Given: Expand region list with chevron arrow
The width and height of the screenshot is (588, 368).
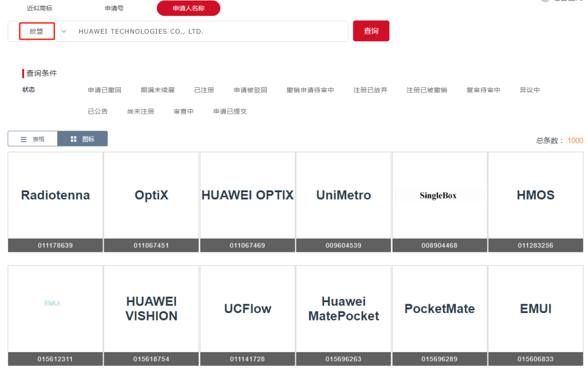Looking at the screenshot, I should point(64,32).
